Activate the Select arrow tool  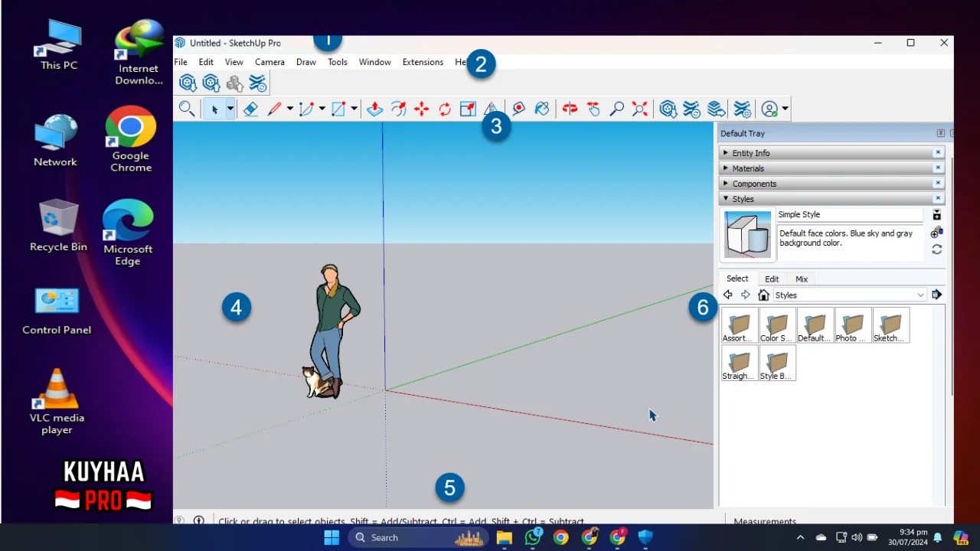tap(214, 109)
